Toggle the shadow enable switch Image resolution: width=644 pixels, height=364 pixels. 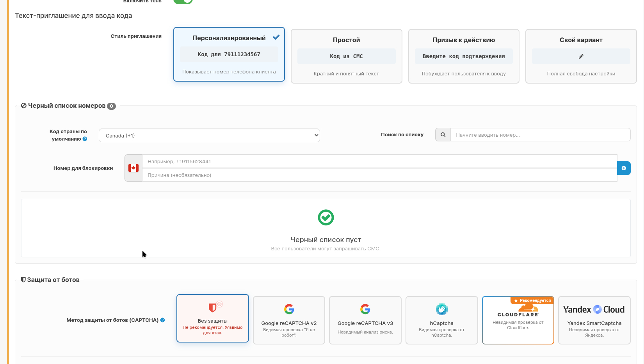pyautogui.click(x=183, y=2)
